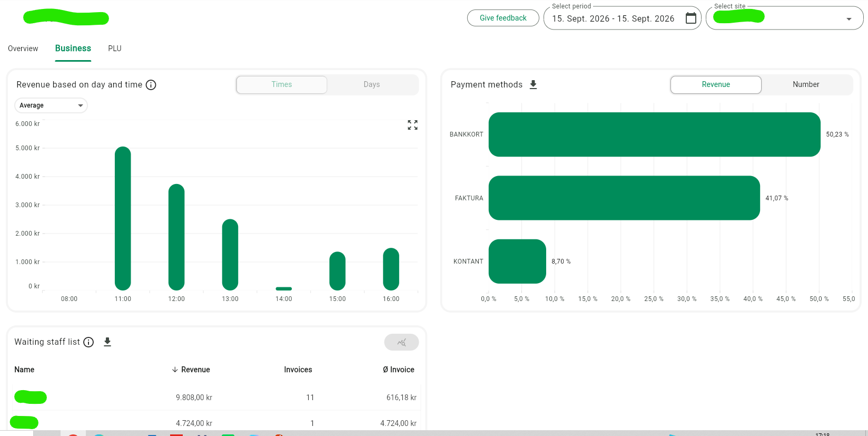Viewport: 868px width, 436px height.
Task: Open the Select period date range field
Action: coord(622,18)
